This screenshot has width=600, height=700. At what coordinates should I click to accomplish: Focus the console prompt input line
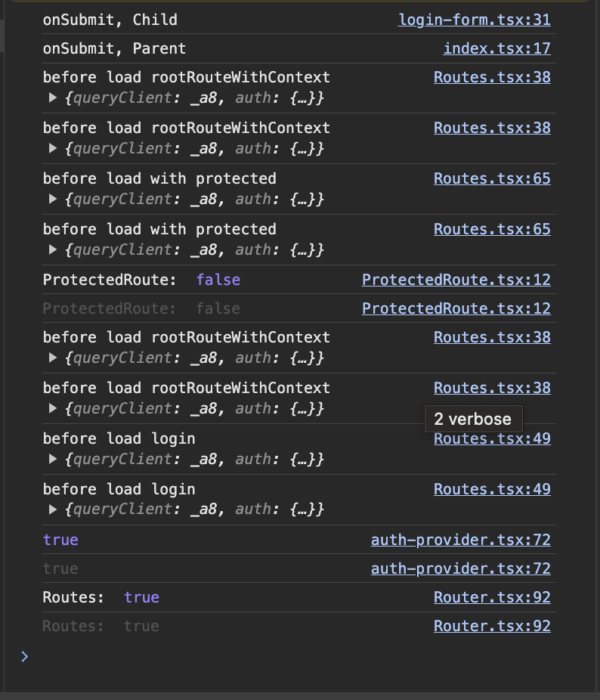click(302, 656)
